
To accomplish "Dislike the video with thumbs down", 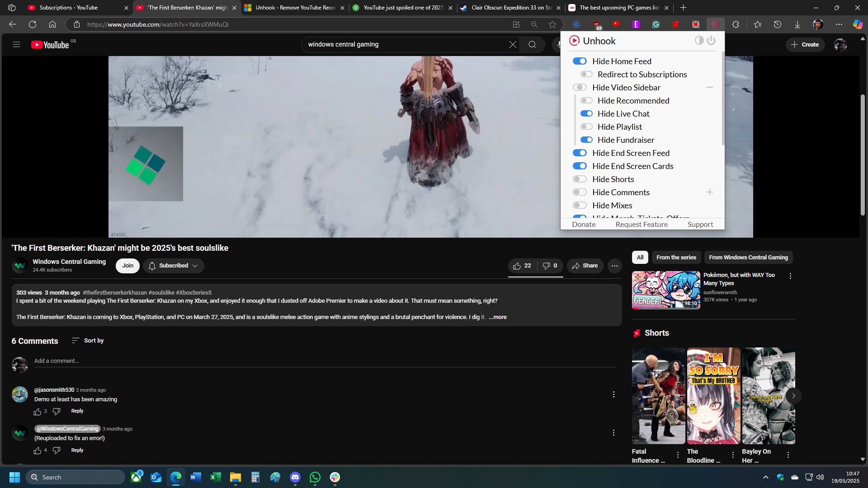I will 550,266.
